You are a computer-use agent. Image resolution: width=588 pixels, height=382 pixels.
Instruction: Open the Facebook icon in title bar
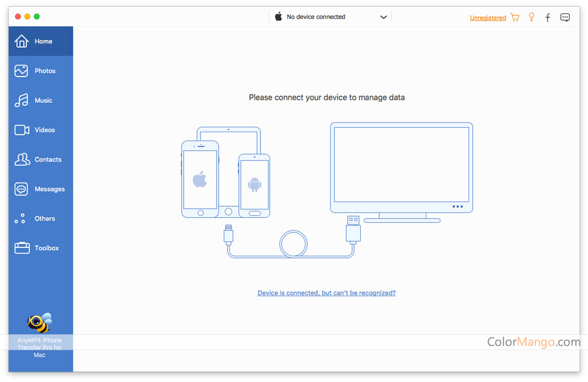click(x=548, y=18)
